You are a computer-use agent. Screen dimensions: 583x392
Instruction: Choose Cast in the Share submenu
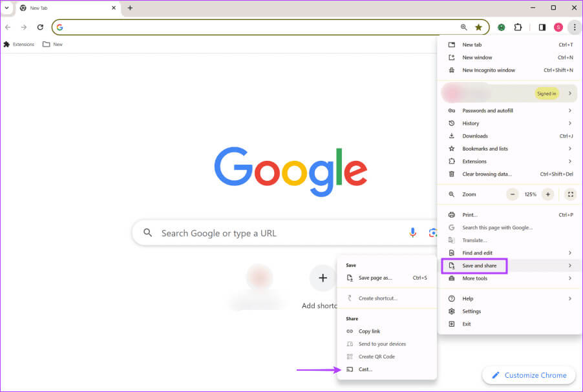point(387,369)
